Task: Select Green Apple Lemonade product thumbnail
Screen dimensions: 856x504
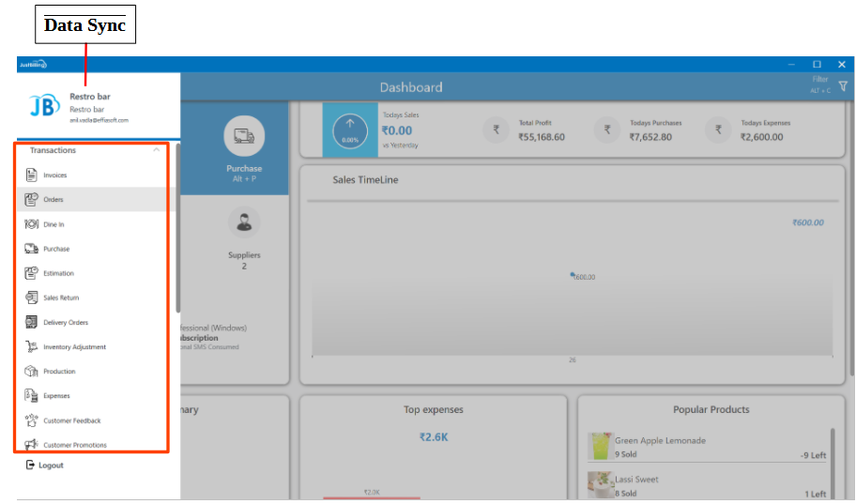Action: [600, 447]
